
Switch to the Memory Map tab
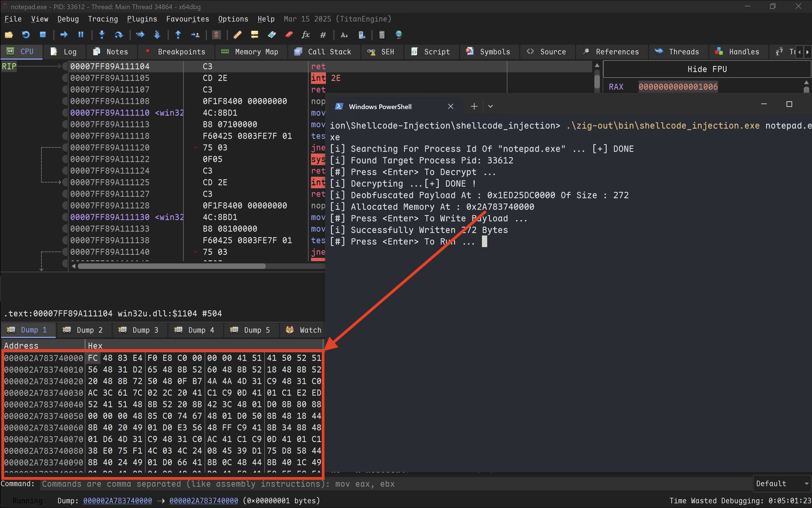(250, 52)
